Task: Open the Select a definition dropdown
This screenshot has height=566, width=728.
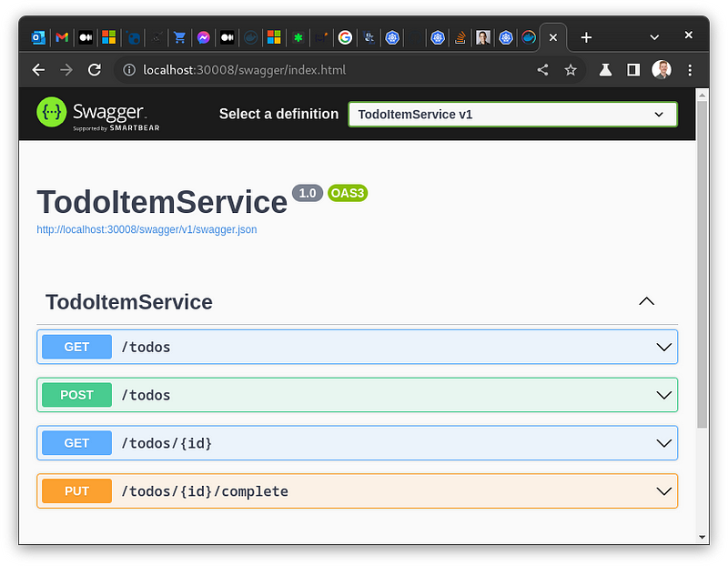Action: coord(512,115)
